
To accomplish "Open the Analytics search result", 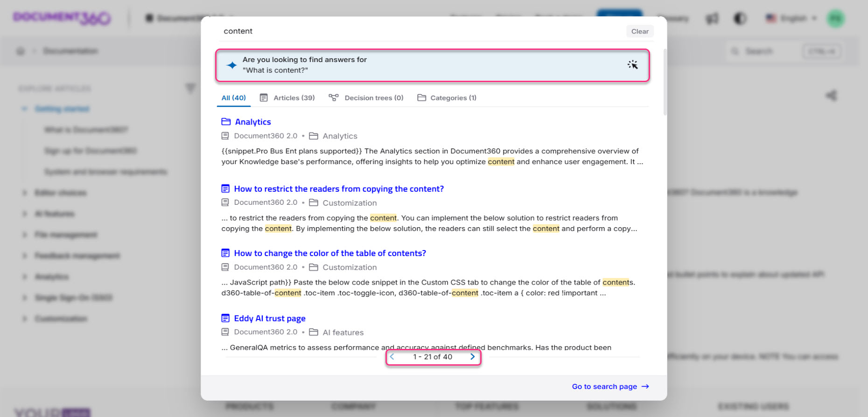I will click(253, 122).
